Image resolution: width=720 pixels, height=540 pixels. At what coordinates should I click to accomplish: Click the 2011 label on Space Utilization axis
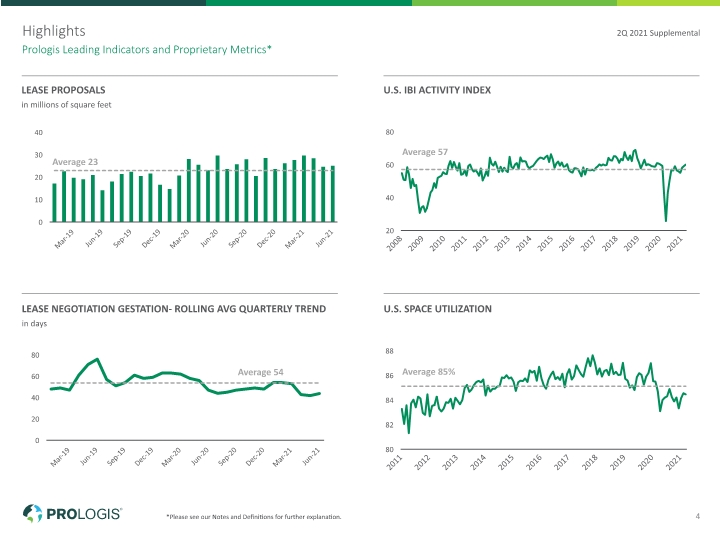tap(394, 462)
